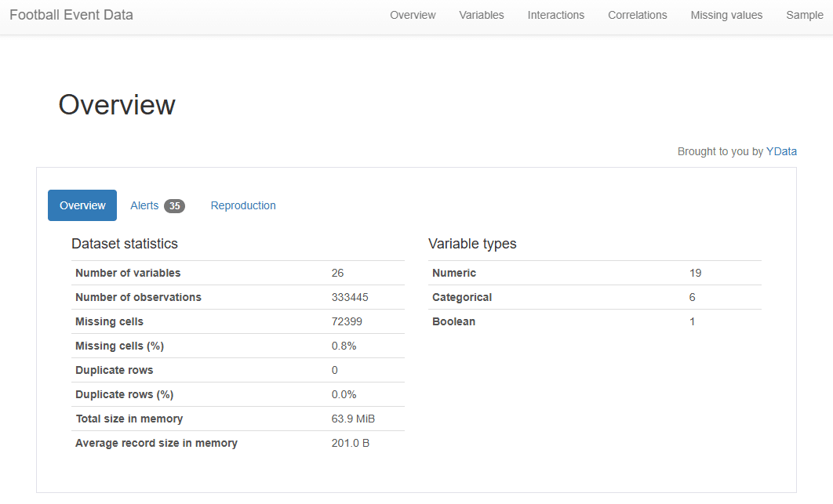Go to the Sample section

pos(804,15)
